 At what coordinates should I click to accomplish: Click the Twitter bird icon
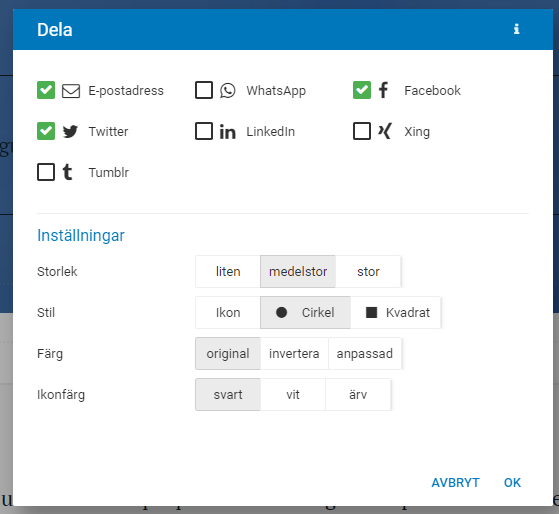pyautogui.click(x=70, y=132)
